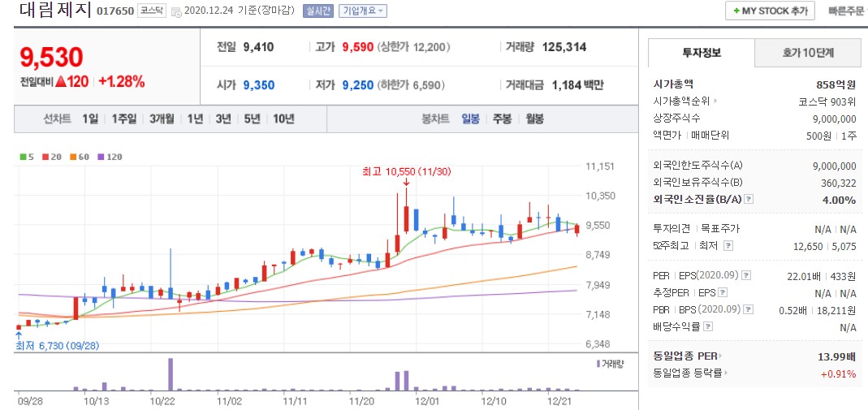
Task: Select the 3년 line chart period
Action: [223, 119]
